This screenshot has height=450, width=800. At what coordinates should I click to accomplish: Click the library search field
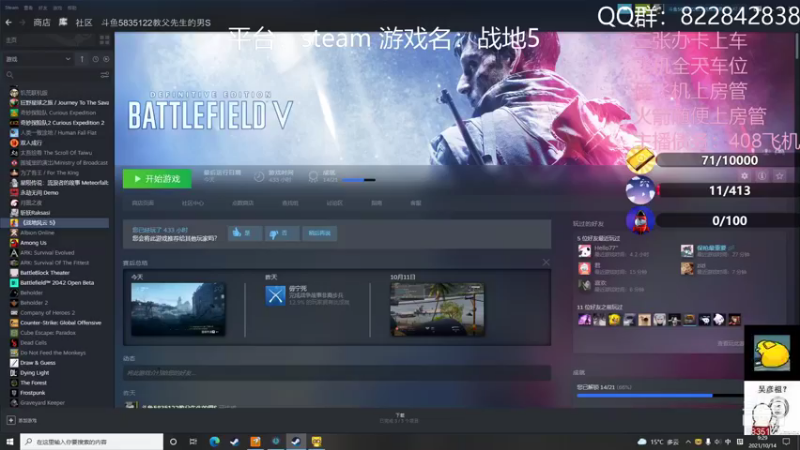pos(51,75)
